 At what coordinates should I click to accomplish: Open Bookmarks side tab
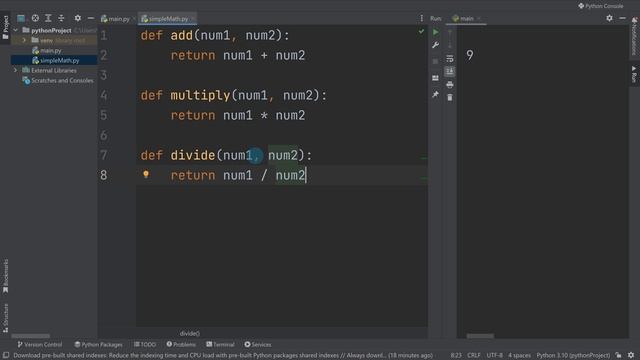pos(5,276)
